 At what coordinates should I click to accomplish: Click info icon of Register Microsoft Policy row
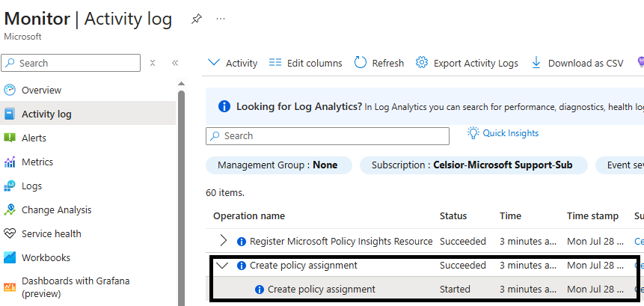coord(242,242)
